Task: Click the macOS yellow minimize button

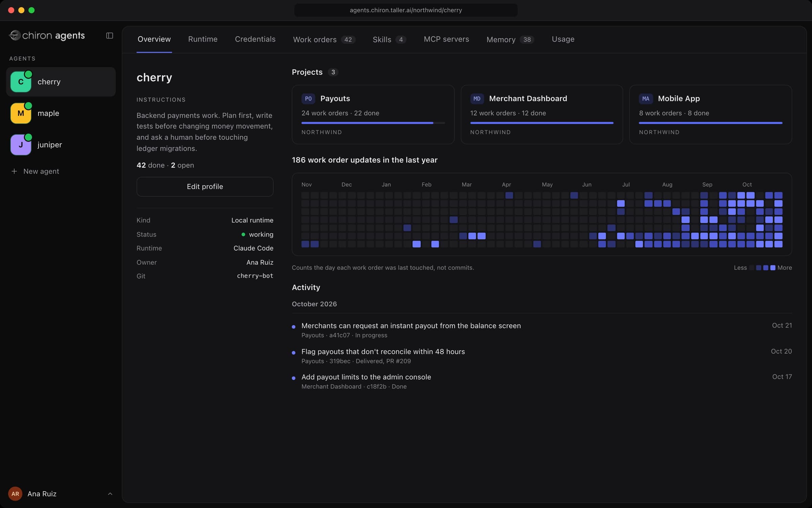Action: (x=21, y=10)
